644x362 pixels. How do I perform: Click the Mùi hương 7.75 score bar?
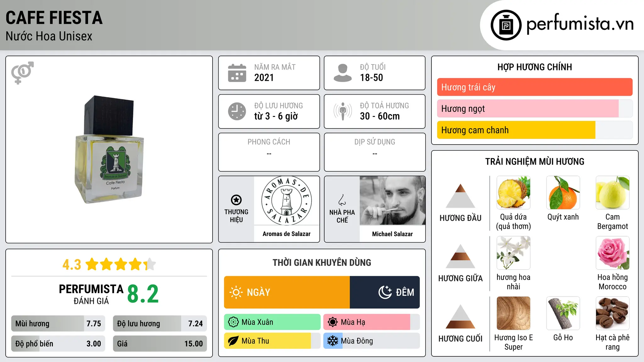coord(58,323)
